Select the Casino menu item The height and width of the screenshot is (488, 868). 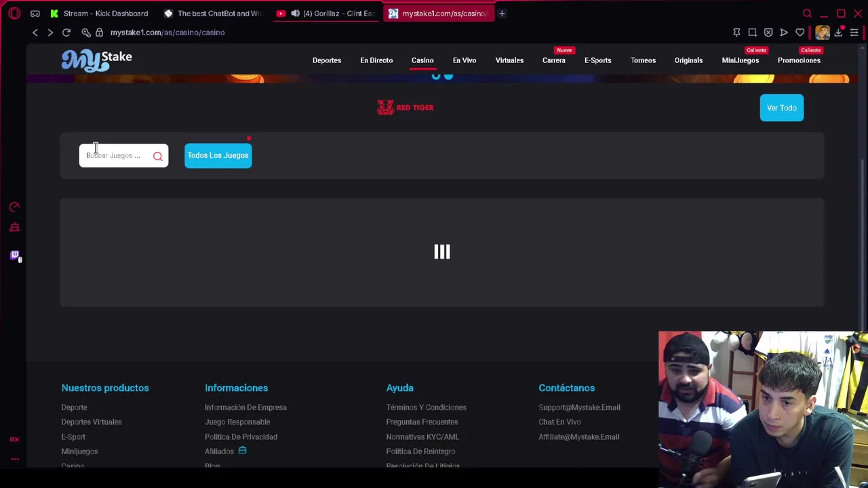pos(422,60)
